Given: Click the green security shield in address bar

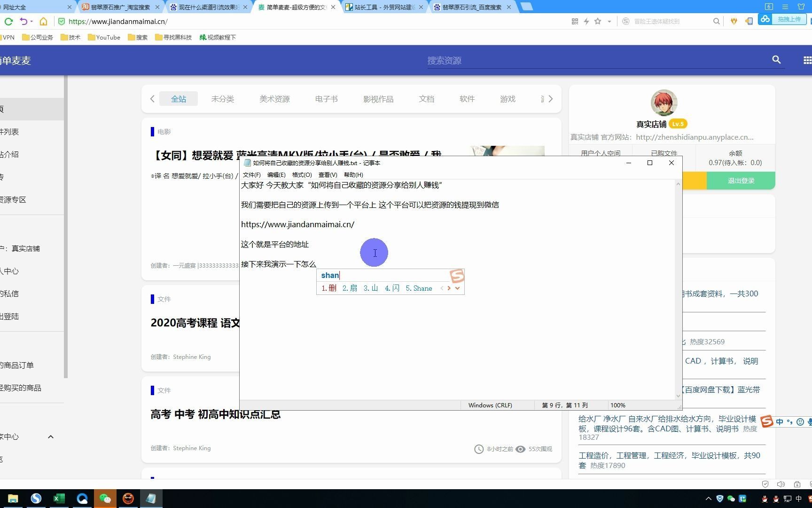Looking at the screenshot, I should click(x=62, y=21).
